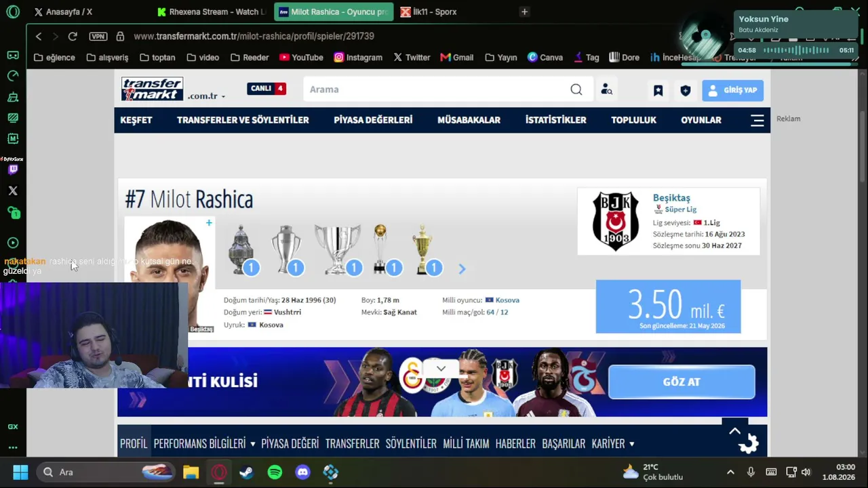Collapse the banner with the chevron
868x488 pixels.
pos(441,368)
